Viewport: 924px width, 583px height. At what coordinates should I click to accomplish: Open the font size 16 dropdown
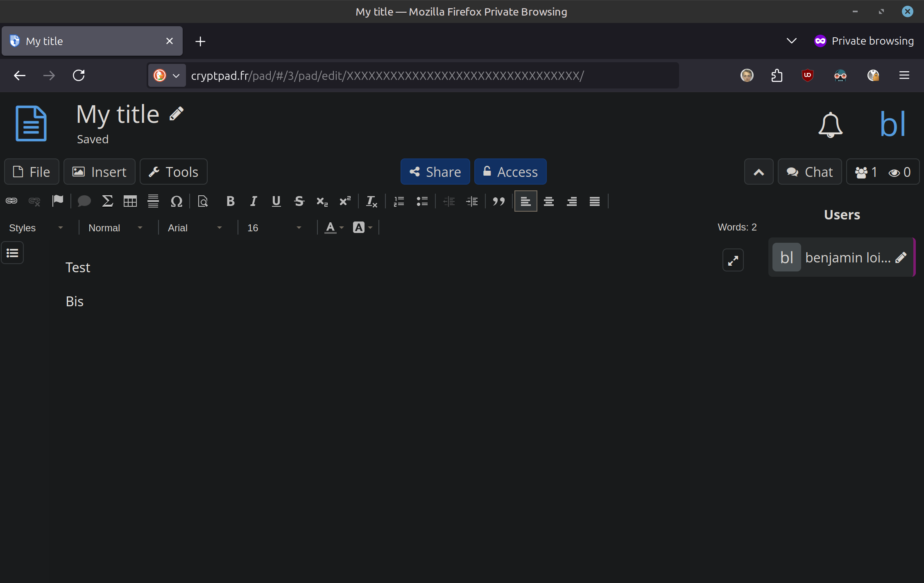pyautogui.click(x=274, y=228)
